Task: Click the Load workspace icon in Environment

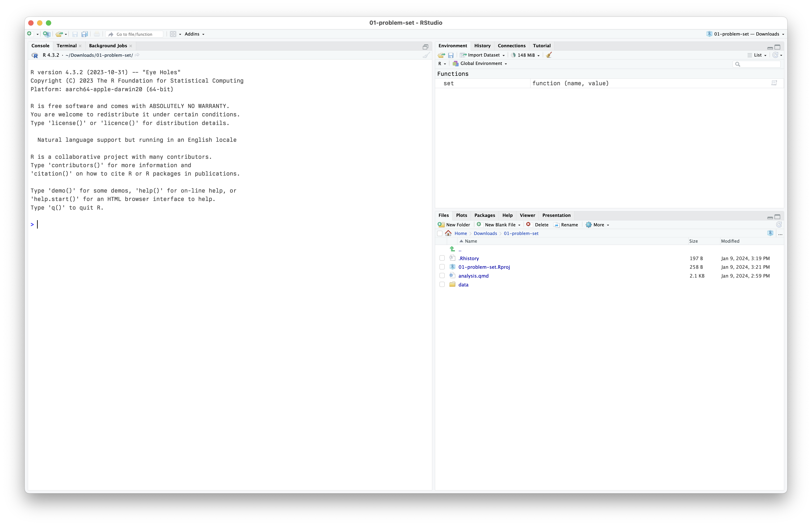Action: point(441,55)
